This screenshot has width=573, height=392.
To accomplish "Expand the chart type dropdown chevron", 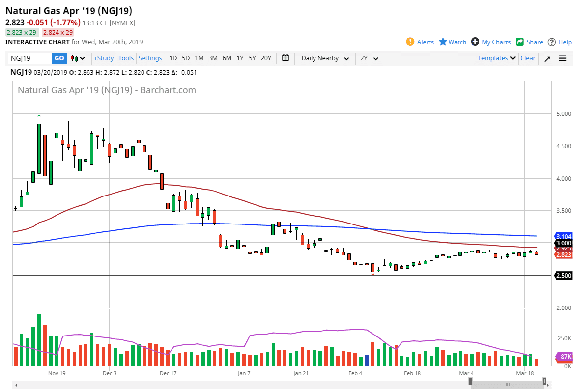I will click(83, 58).
